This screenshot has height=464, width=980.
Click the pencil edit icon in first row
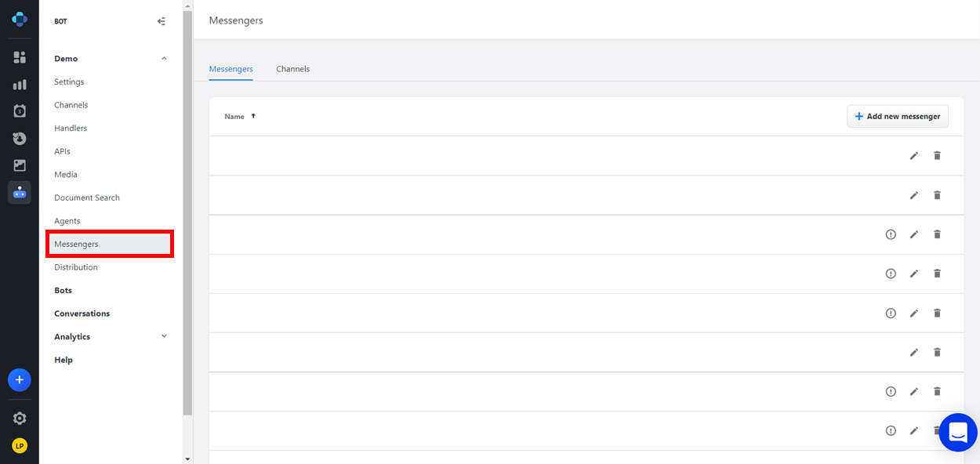pos(913,156)
